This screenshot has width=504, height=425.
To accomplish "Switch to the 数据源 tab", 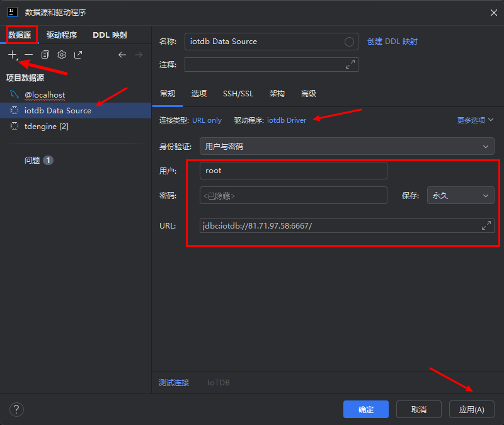I will tap(20, 35).
